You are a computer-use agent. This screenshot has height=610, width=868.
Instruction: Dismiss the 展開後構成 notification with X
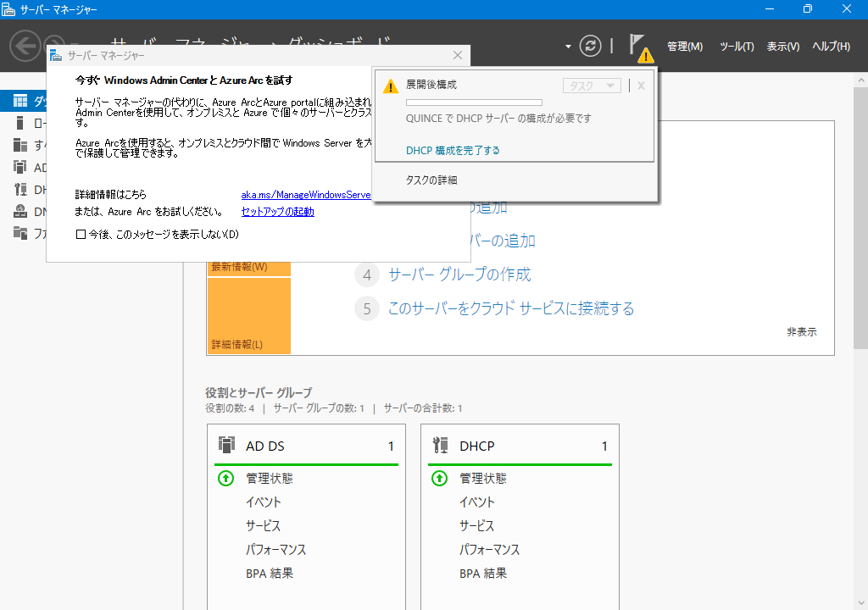(641, 86)
